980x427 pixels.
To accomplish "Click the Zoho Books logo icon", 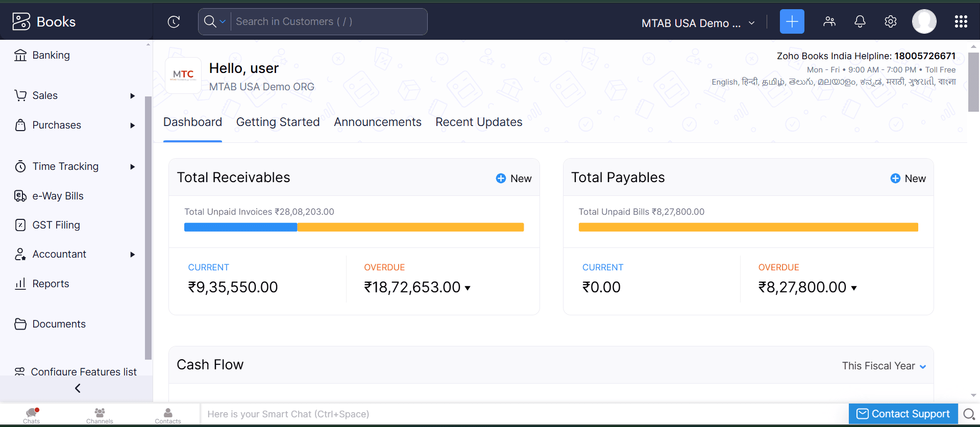I will tap(21, 21).
